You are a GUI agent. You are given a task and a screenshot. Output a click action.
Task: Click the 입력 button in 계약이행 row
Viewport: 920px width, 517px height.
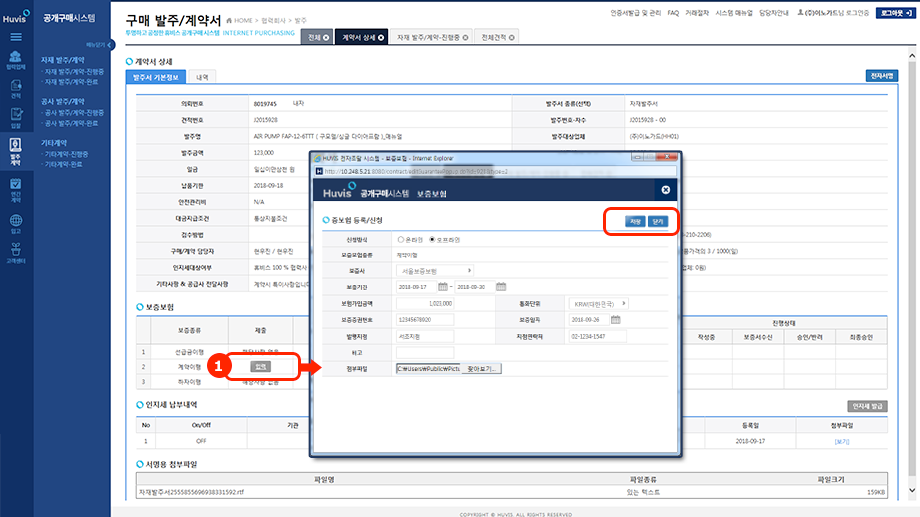pos(261,367)
